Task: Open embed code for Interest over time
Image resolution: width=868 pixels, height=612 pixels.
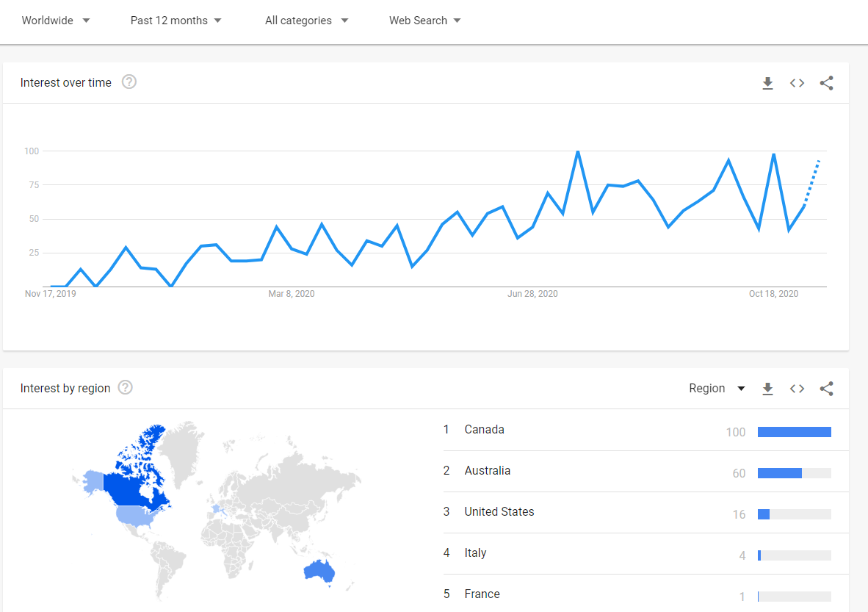Action: click(797, 83)
